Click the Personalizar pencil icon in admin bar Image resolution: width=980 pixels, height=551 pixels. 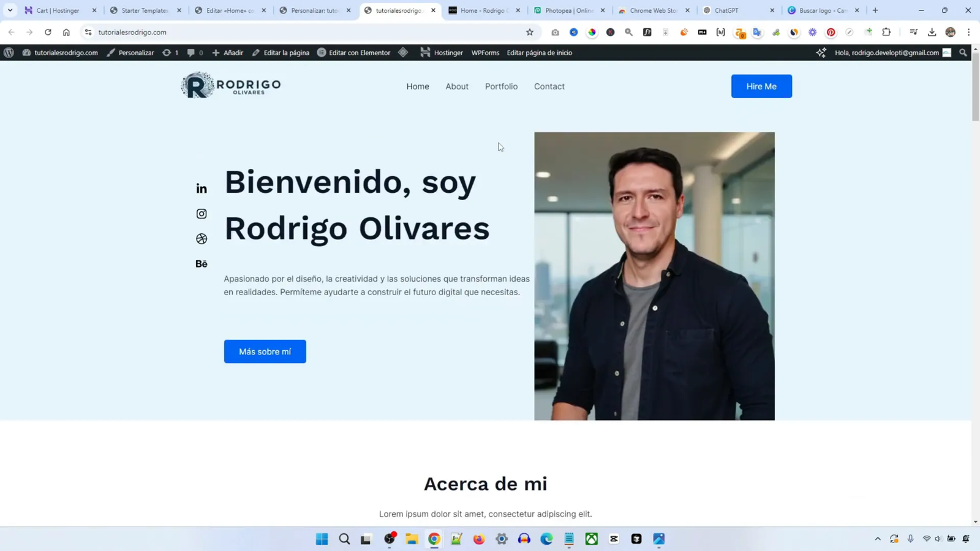click(111, 53)
